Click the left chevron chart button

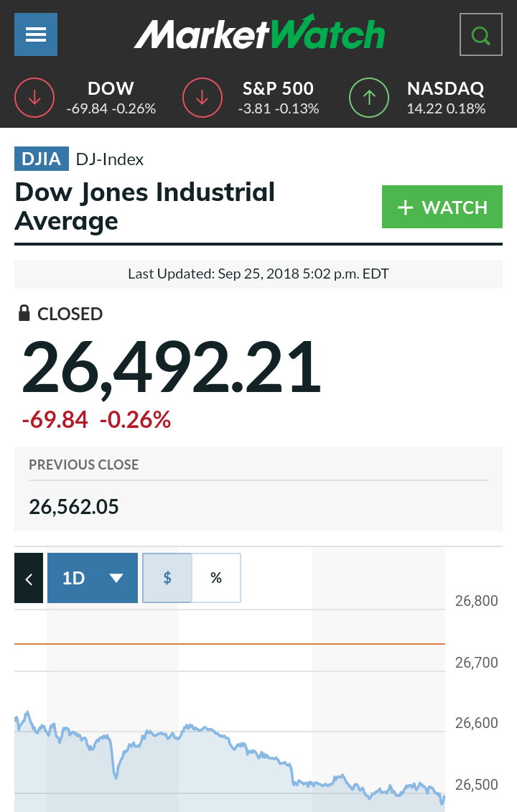29,578
